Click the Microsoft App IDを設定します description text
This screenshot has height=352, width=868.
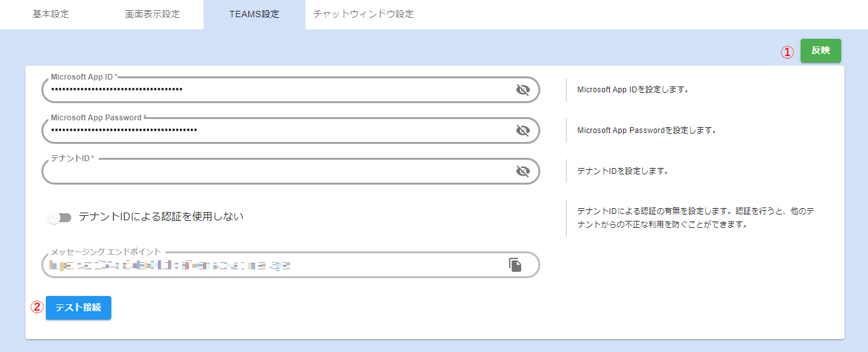tap(633, 90)
